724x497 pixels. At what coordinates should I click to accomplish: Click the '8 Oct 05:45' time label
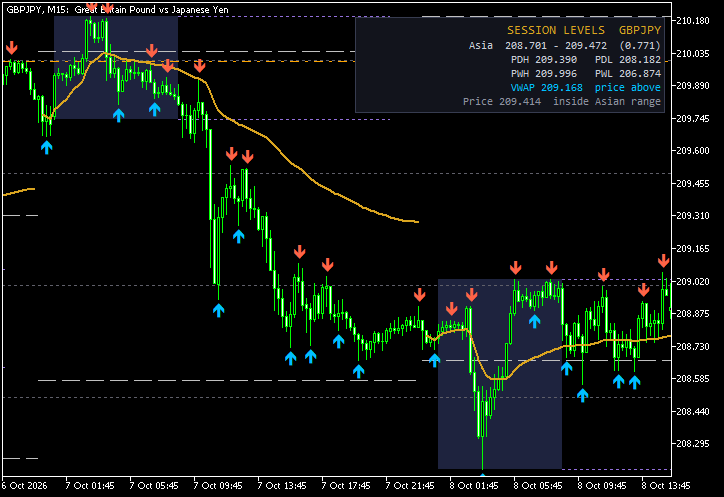point(538,486)
